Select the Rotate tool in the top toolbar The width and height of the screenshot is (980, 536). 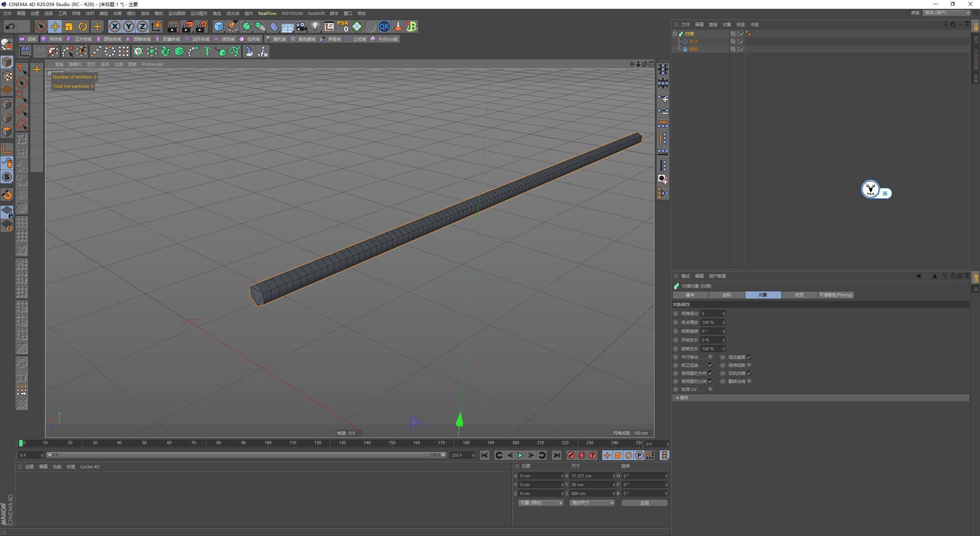click(x=83, y=26)
